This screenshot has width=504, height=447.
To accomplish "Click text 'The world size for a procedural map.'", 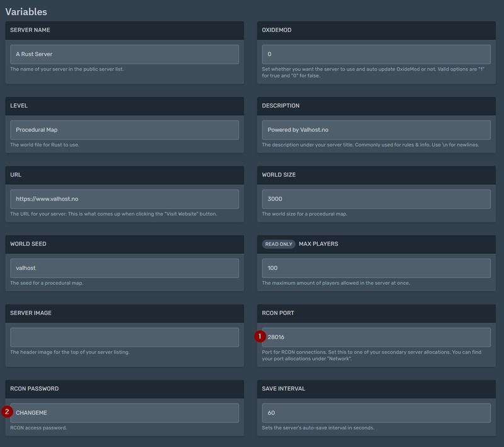I will tap(304, 214).
